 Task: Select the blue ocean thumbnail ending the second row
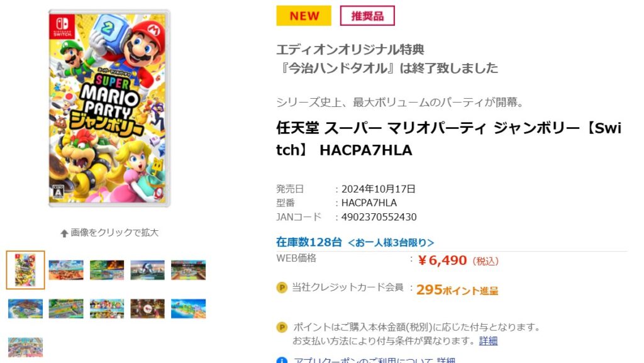(x=189, y=308)
